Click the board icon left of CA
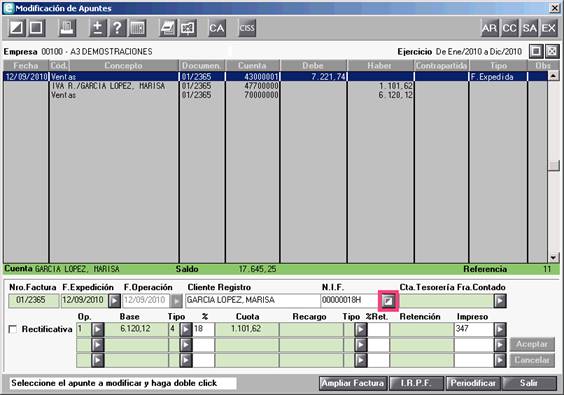Viewport: 564px width, 395px height. click(187, 28)
